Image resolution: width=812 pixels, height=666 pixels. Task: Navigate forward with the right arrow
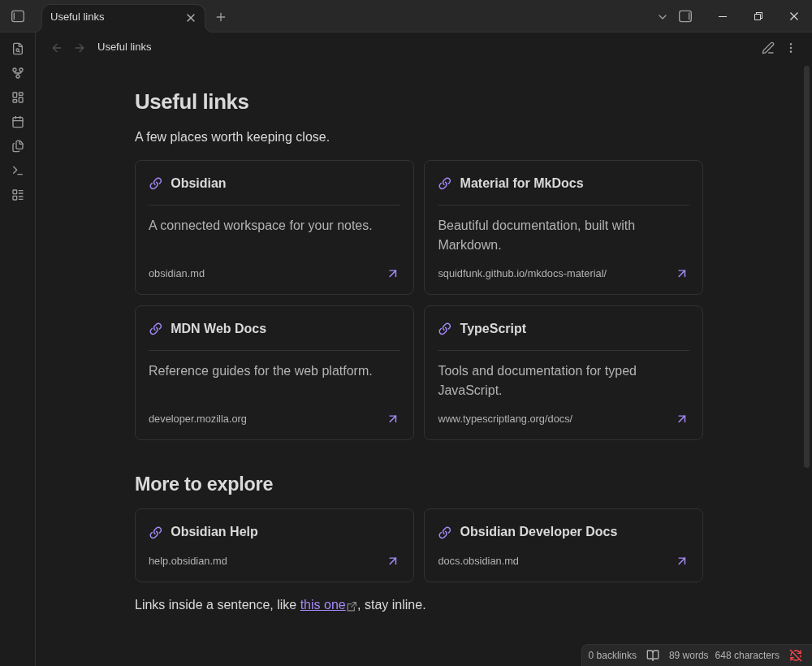80,48
